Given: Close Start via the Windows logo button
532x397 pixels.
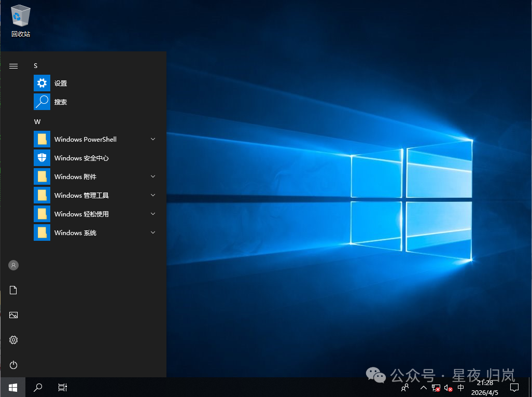Looking at the screenshot, I should click(13, 387).
